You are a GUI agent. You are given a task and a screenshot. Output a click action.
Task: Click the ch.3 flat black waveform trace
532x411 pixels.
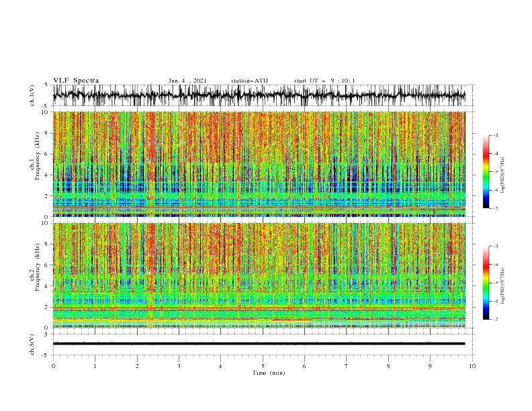tap(259, 344)
